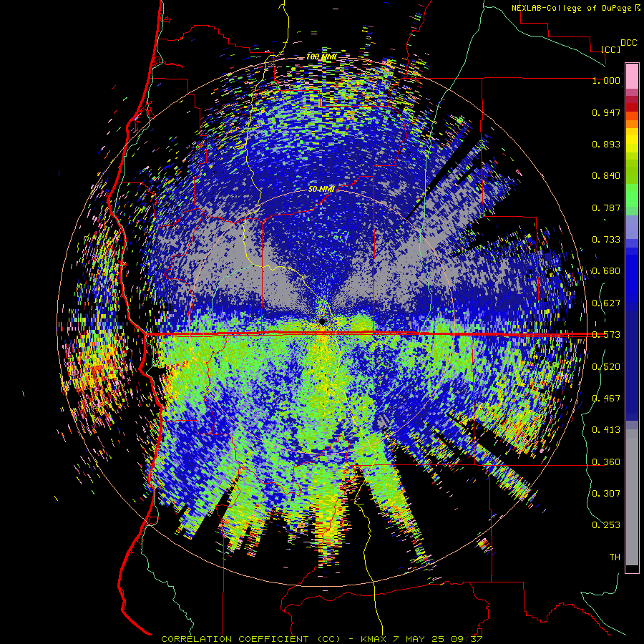Select the 0.840 scale value

606,176
